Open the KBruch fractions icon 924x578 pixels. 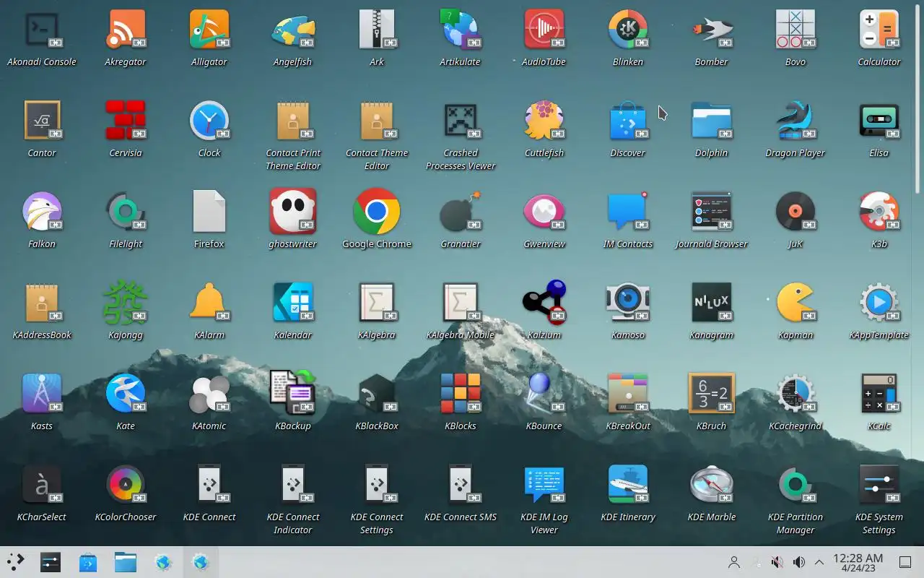(712, 393)
